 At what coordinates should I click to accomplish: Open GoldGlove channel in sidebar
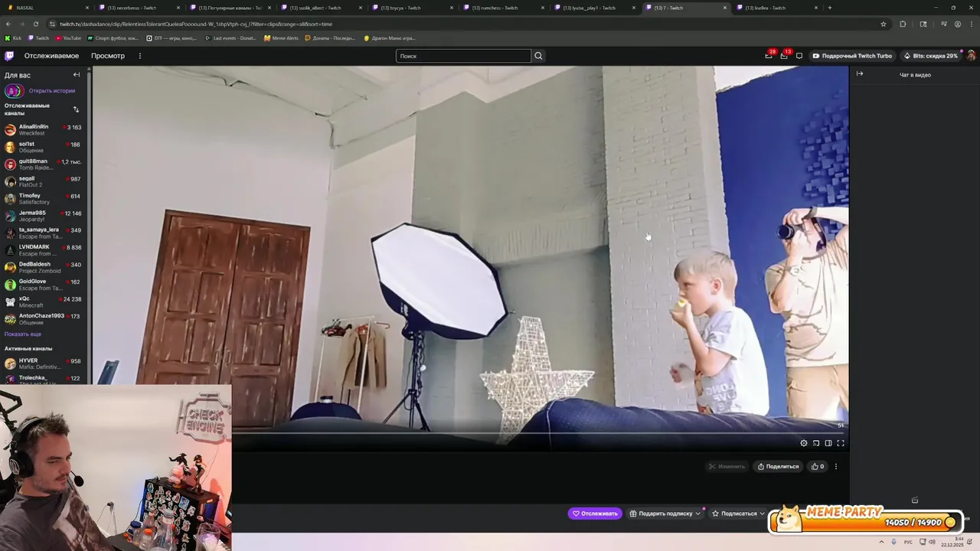pyautogui.click(x=44, y=285)
